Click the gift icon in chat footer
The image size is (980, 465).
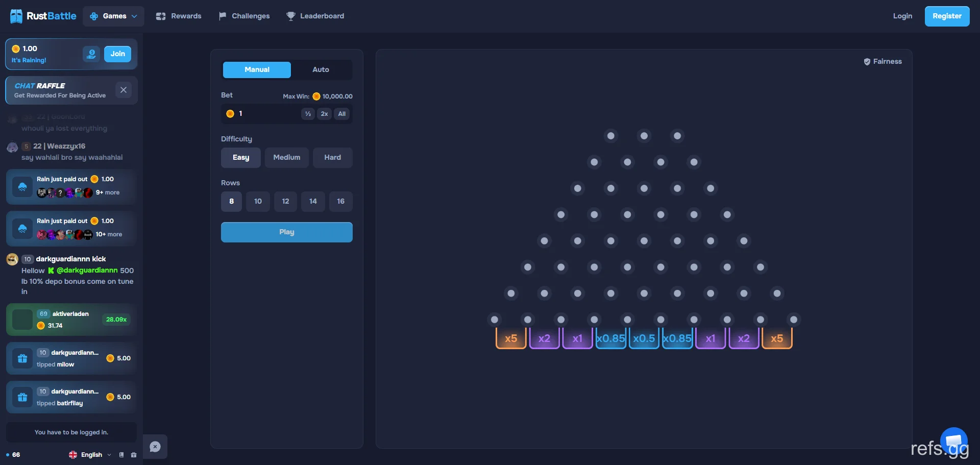tap(134, 455)
